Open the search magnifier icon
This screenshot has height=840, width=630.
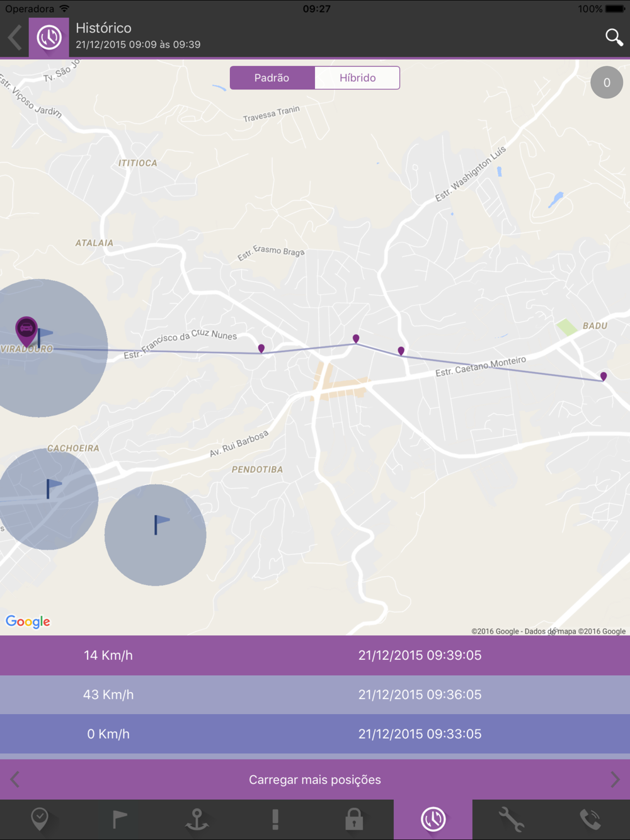(614, 37)
